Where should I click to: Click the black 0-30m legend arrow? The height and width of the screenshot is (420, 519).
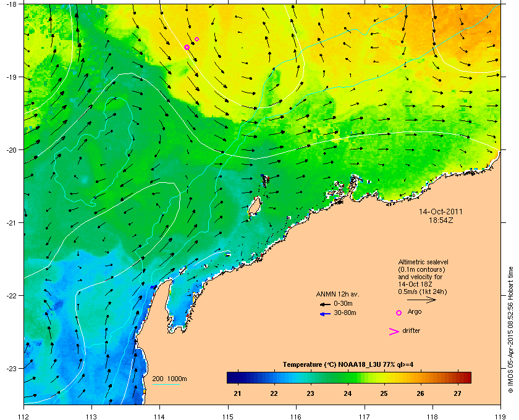[325, 304]
